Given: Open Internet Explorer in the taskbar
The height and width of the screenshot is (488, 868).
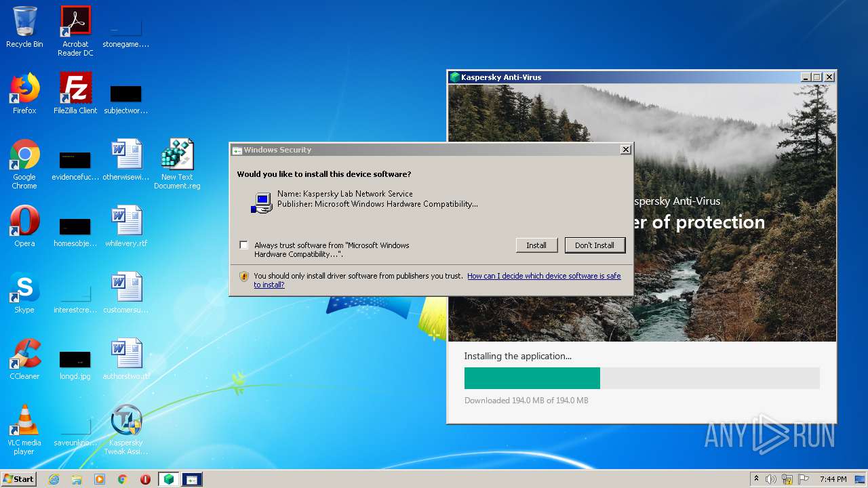Looking at the screenshot, I should (x=54, y=479).
